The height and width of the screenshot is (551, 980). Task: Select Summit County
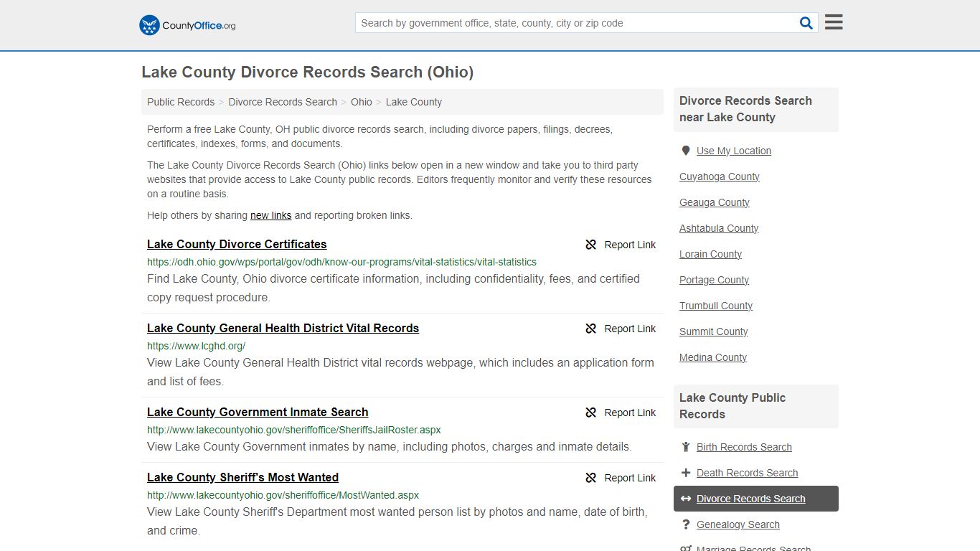click(714, 331)
